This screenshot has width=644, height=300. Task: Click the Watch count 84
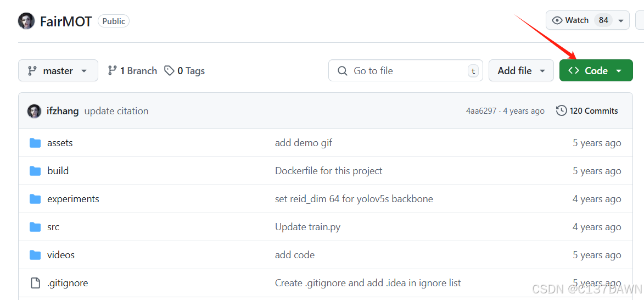click(603, 20)
